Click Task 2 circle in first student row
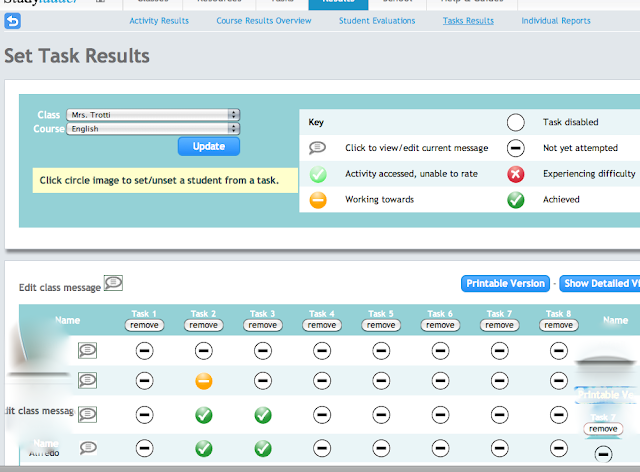 click(x=204, y=351)
